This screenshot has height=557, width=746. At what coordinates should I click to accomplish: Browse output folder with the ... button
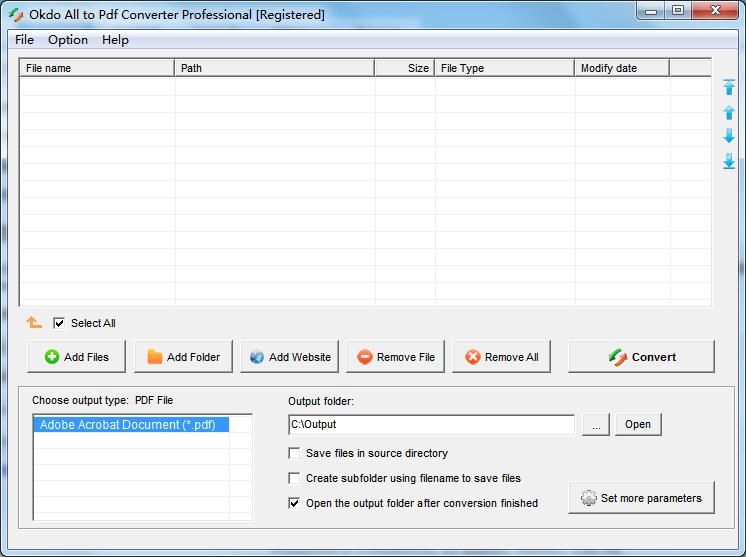pyautogui.click(x=596, y=424)
